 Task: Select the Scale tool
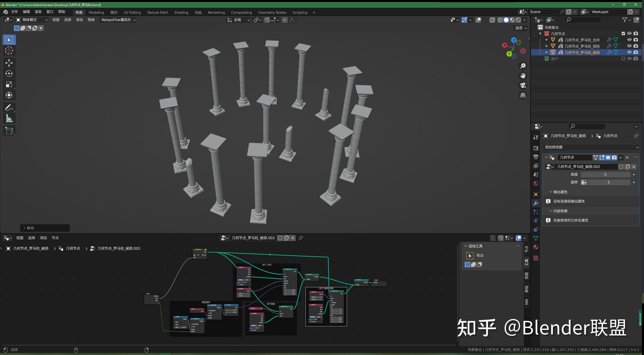(9, 84)
